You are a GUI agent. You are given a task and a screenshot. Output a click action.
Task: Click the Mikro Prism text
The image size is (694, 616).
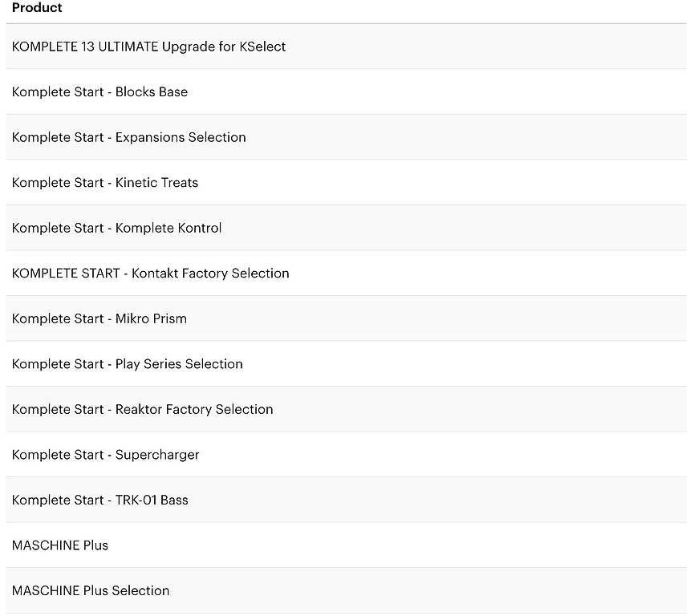(x=151, y=318)
